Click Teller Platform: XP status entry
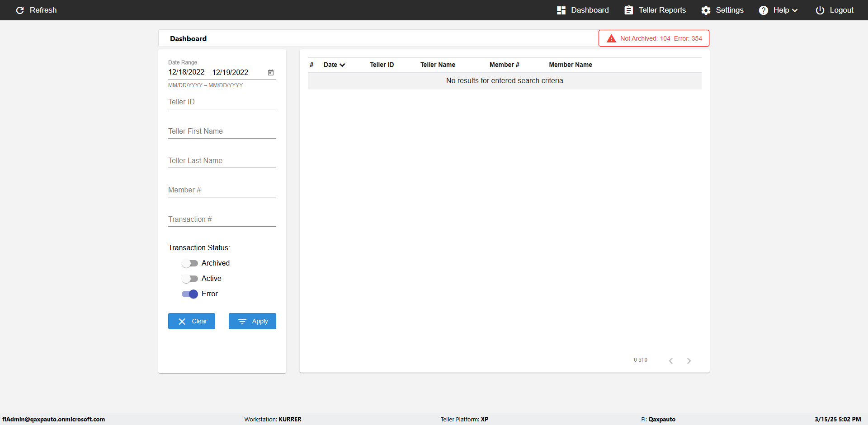Viewport: 868px width, 425px height. point(464,419)
